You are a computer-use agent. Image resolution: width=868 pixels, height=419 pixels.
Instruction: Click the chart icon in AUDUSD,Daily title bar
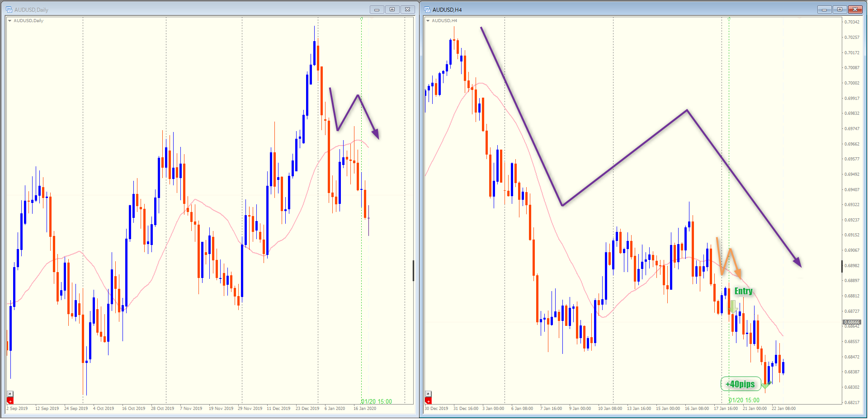[9, 9]
